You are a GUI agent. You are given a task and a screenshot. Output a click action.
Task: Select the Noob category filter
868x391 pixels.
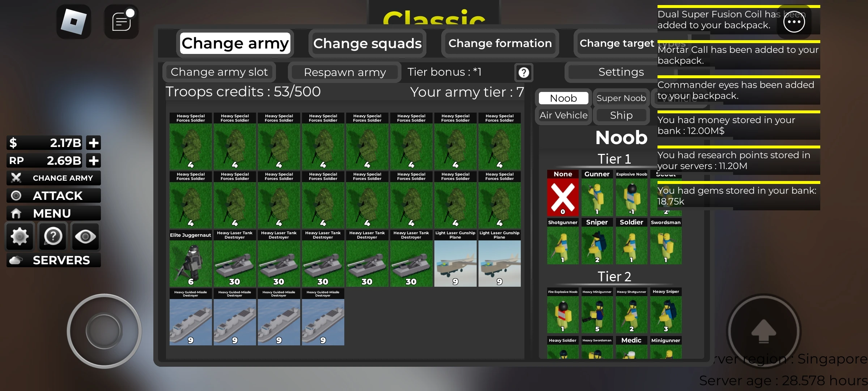563,98
